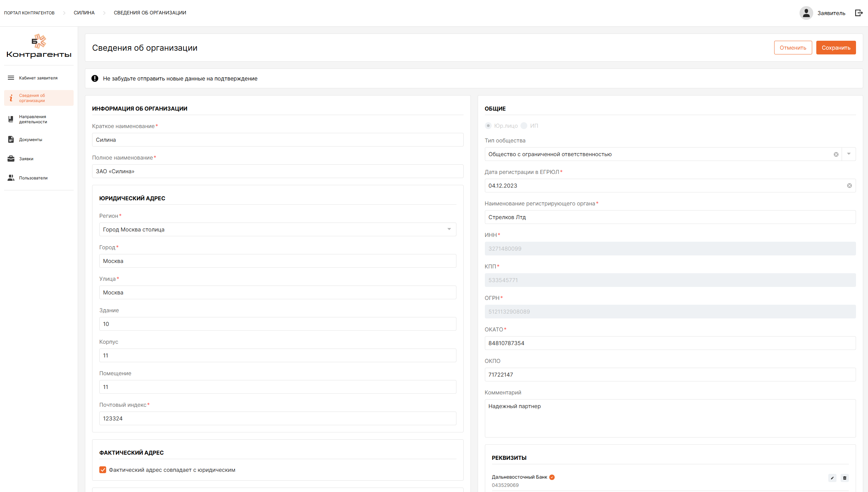This screenshot has width=868, height=492.
Task: Click the Отменить button
Action: 793,48
